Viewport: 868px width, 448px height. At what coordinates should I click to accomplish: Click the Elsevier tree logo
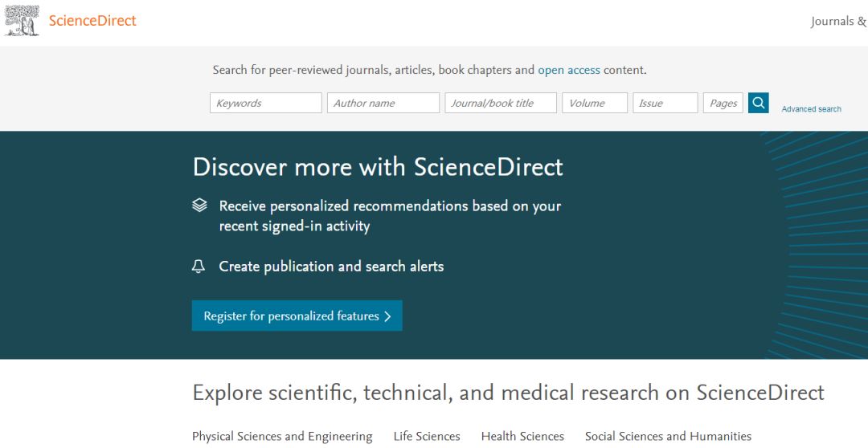coord(23,20)
